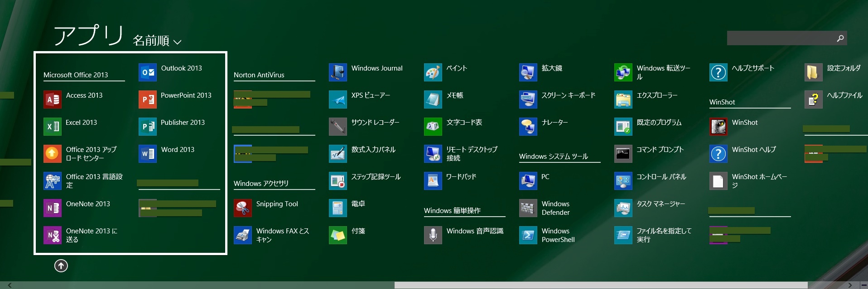Launch Narrator (ナレーター) icon
This screenshot has height=289, width=868.
click(528, 127)
